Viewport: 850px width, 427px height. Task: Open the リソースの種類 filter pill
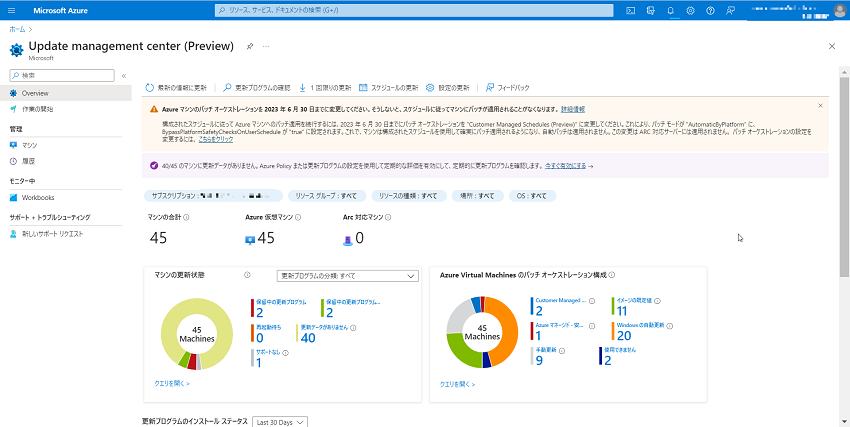click(409, 196)
